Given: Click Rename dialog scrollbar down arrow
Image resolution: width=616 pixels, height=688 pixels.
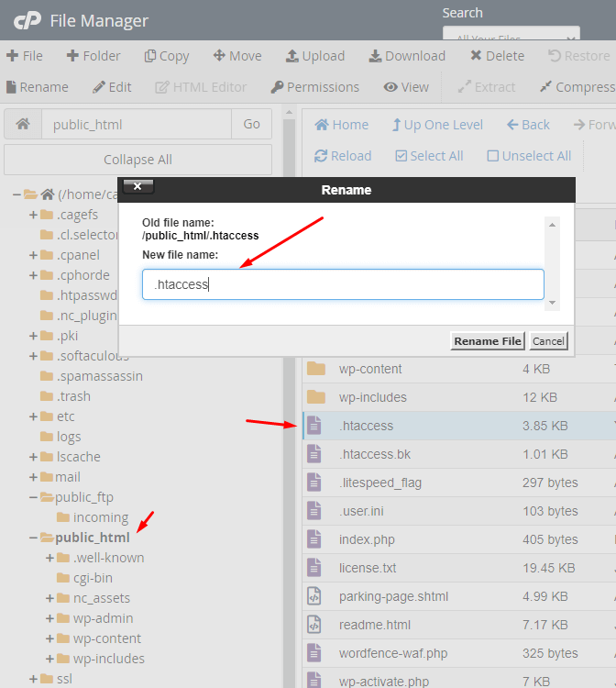Looking at the screenshot, I should (x=552, y=303).
